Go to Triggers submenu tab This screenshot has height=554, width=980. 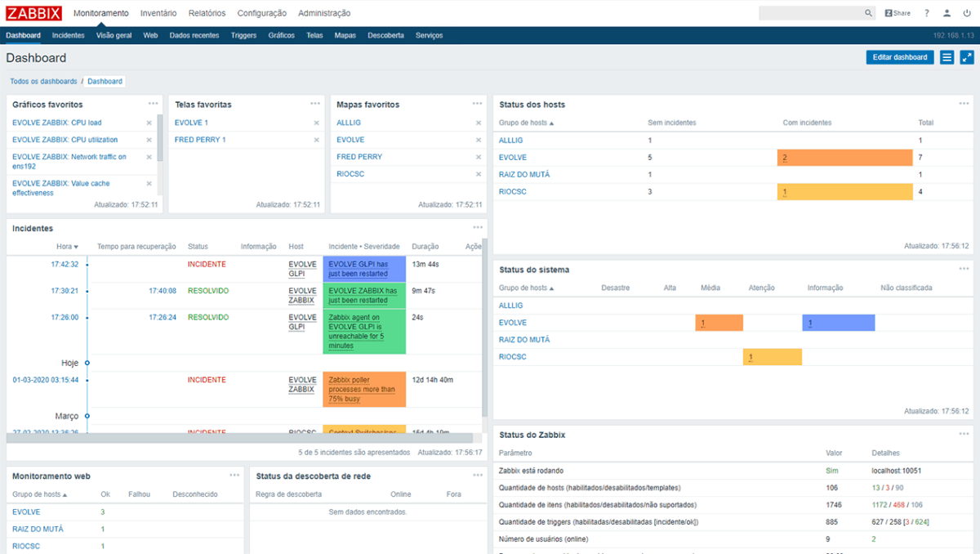tap(243, 35)
